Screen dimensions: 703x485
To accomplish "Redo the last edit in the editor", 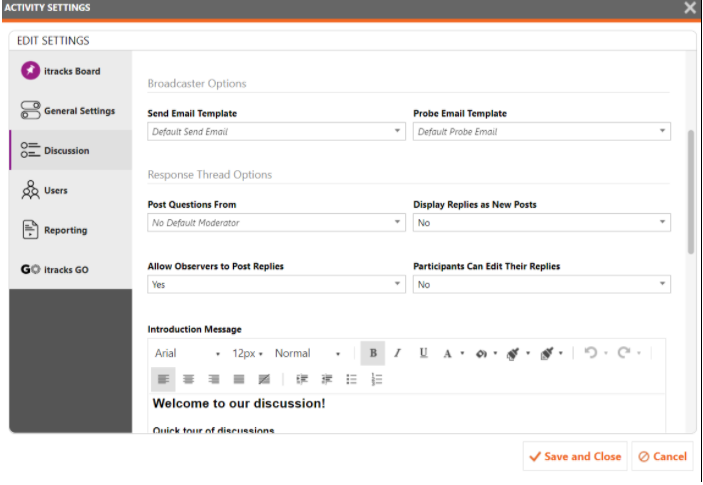I will pos(624,353).
